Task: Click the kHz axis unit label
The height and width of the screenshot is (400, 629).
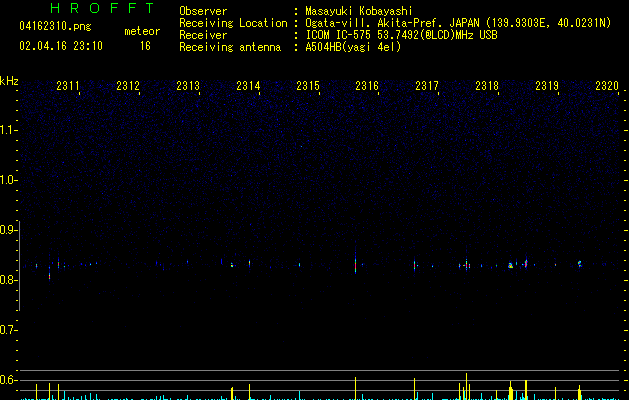Action: [9, 81]
